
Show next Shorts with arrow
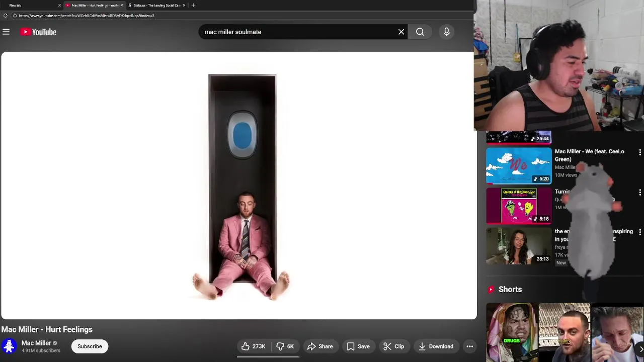click(x=640, y=348)
